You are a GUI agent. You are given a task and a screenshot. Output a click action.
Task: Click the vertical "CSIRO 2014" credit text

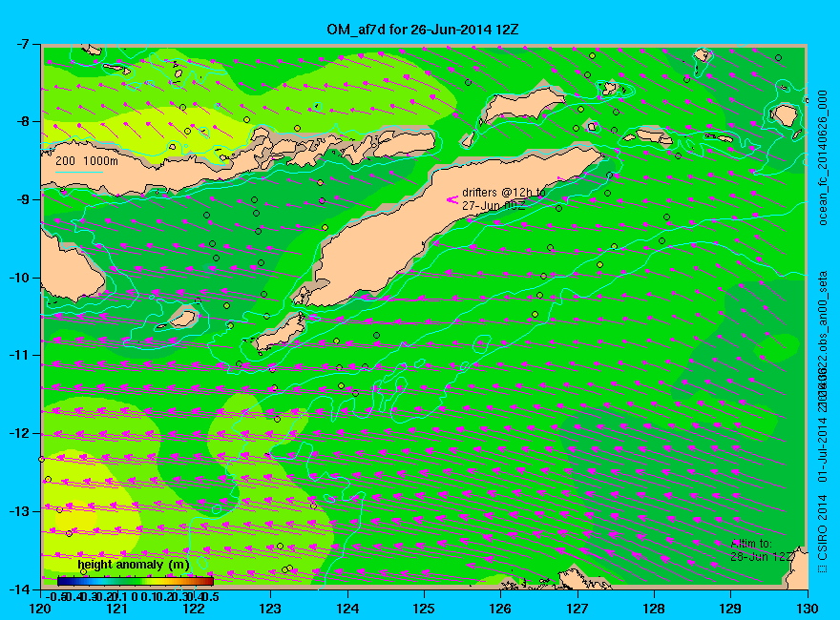click(x=823, y=527)
